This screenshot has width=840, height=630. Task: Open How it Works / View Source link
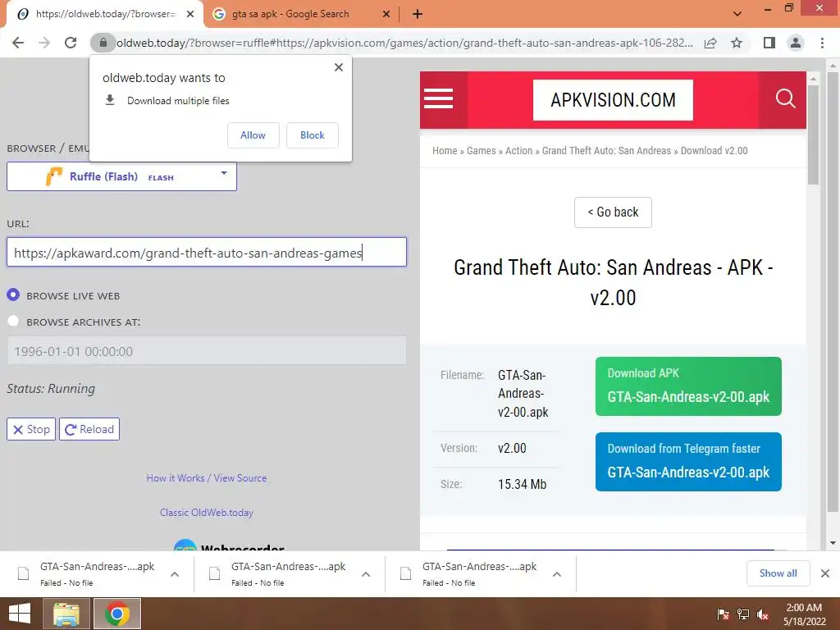click(x=207, y=478)
